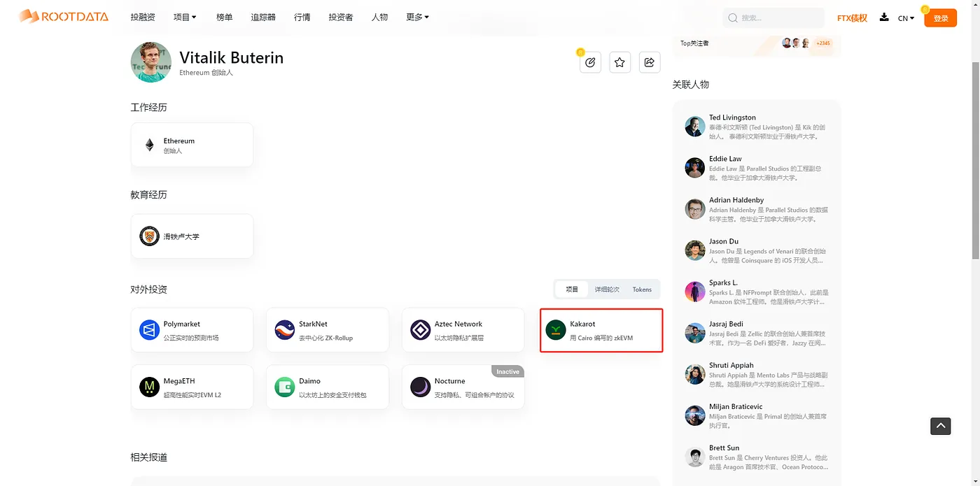Click the Daimo logo icon
Viewport: 980px width, 486px height.
coord(284,387)
